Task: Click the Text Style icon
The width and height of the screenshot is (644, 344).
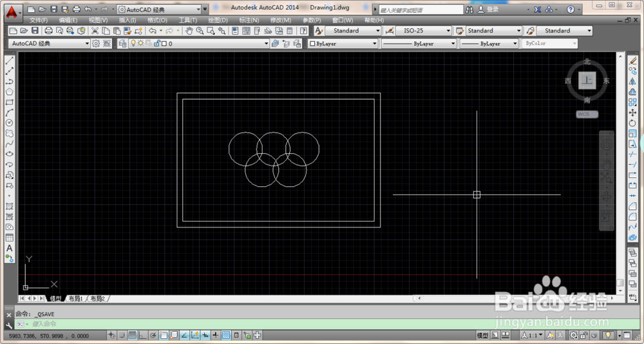Action: pos(319,30)
